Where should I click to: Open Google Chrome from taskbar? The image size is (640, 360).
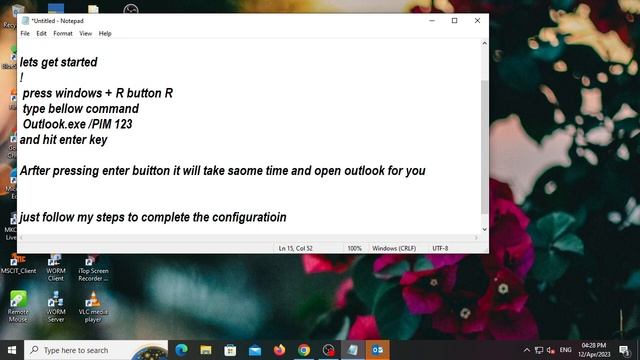click(304, 350)
